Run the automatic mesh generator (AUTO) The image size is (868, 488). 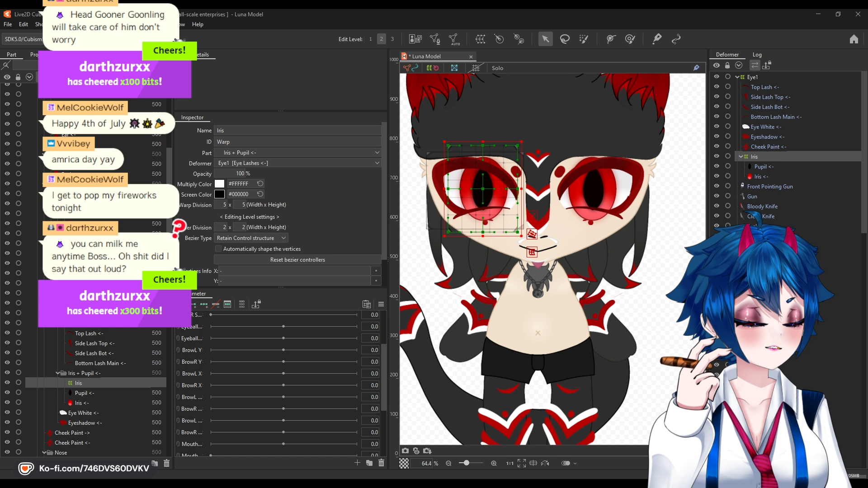454,39
